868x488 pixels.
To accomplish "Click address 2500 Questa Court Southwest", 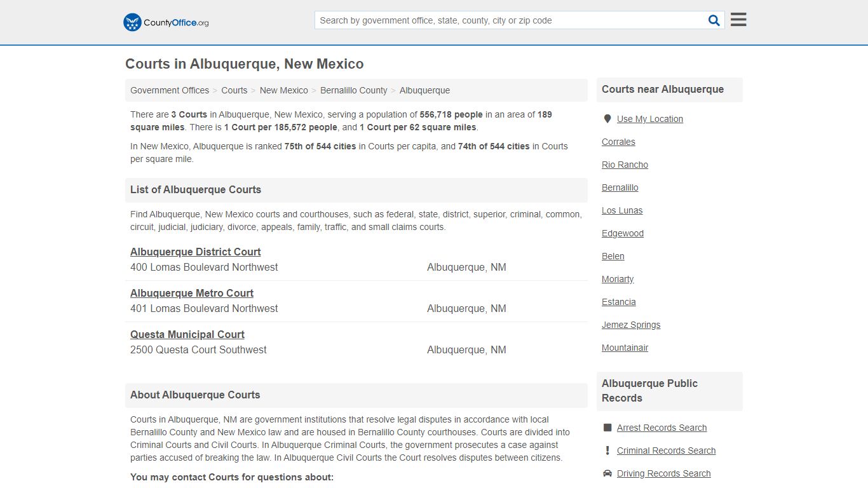I will pos(198,350).
